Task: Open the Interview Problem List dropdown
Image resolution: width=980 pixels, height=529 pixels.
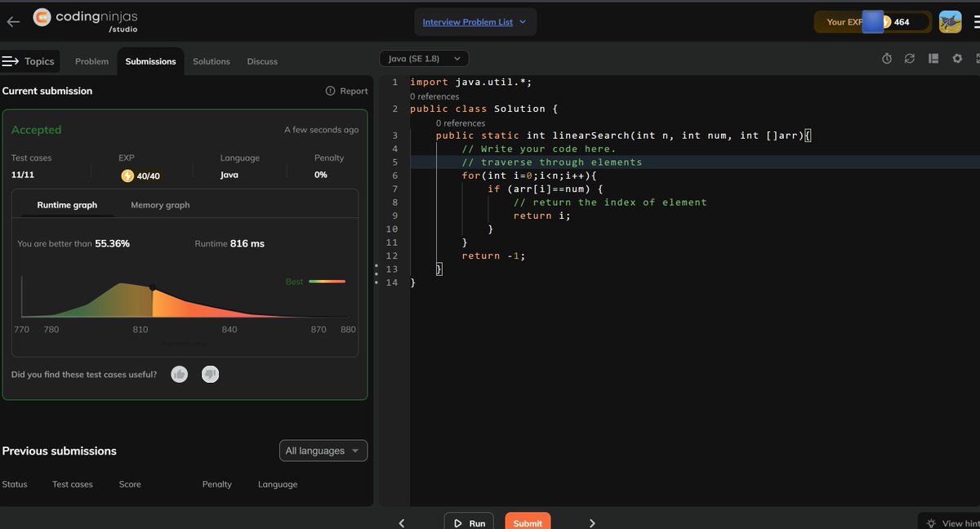Action: pyautogui.click(x=475, y=22)
